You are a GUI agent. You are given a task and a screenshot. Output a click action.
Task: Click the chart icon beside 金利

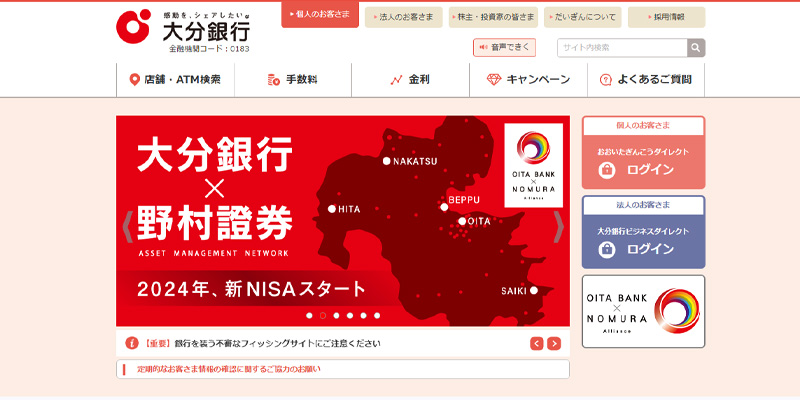[x=396, y=80]
